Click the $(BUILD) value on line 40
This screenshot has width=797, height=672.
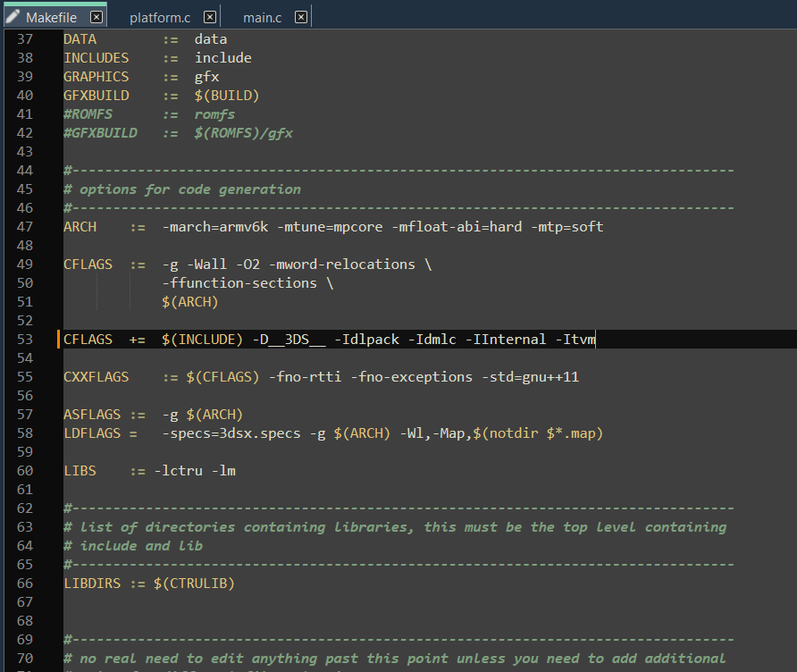(x=227, y=96)
